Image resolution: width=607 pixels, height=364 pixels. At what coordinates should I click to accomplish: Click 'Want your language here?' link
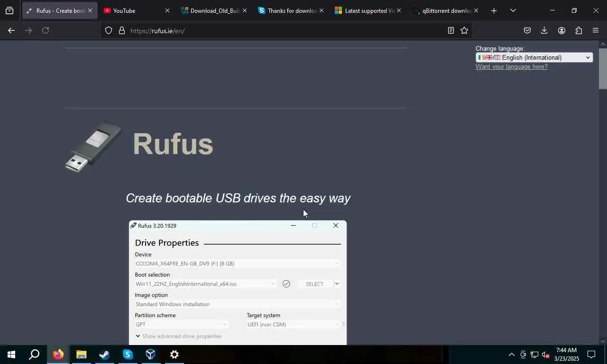point(512,66)
